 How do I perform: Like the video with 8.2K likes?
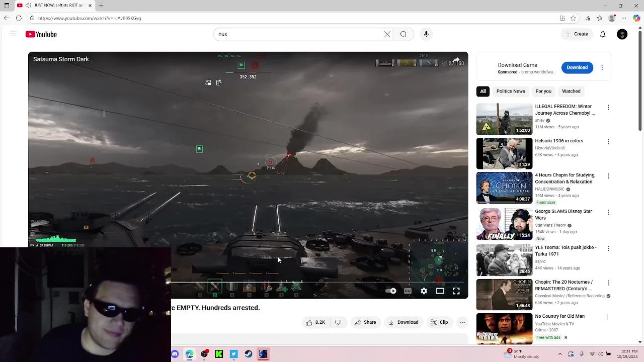point(315,322)
